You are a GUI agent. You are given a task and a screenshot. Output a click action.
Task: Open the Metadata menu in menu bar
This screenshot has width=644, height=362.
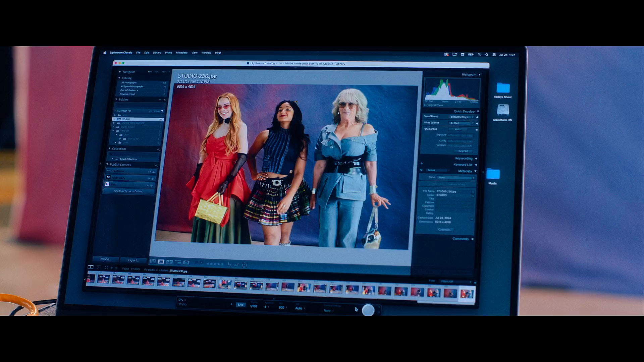[181, 53]
